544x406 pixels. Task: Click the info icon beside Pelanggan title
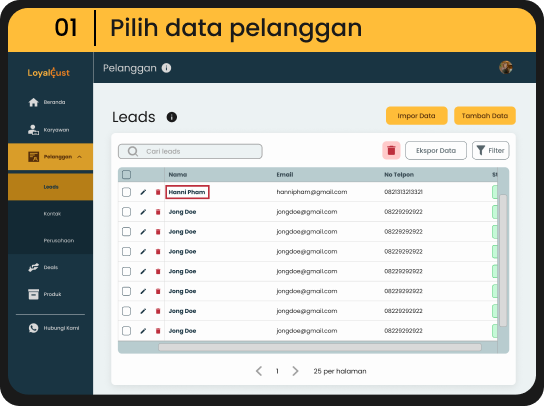point(167,68)
